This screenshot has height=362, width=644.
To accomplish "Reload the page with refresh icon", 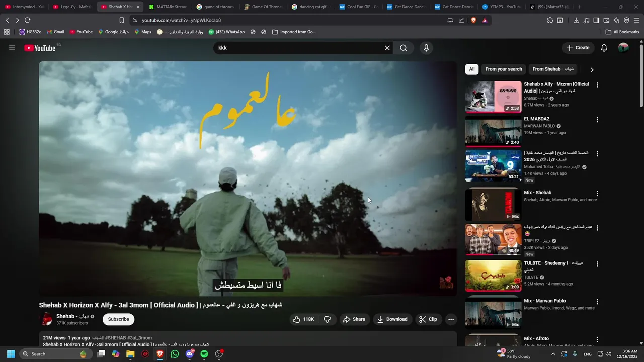I will click(x=27, y=20).
